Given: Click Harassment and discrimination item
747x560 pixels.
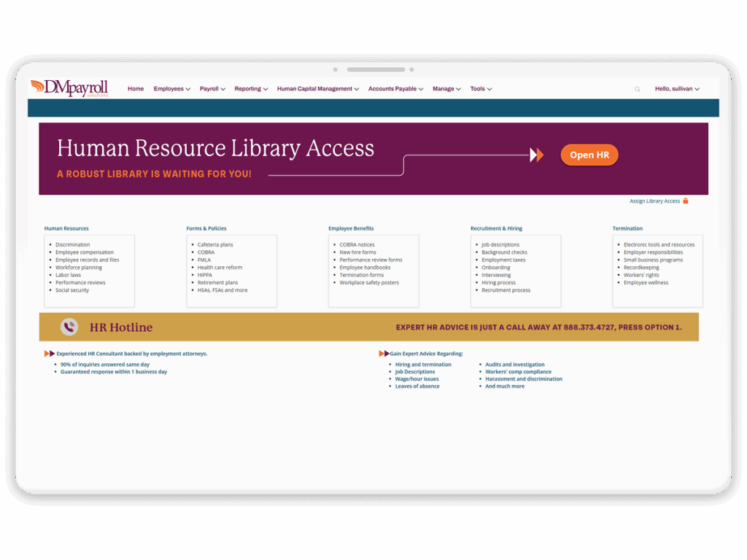Looking at the screenshot, I should [x=524, y=379].
